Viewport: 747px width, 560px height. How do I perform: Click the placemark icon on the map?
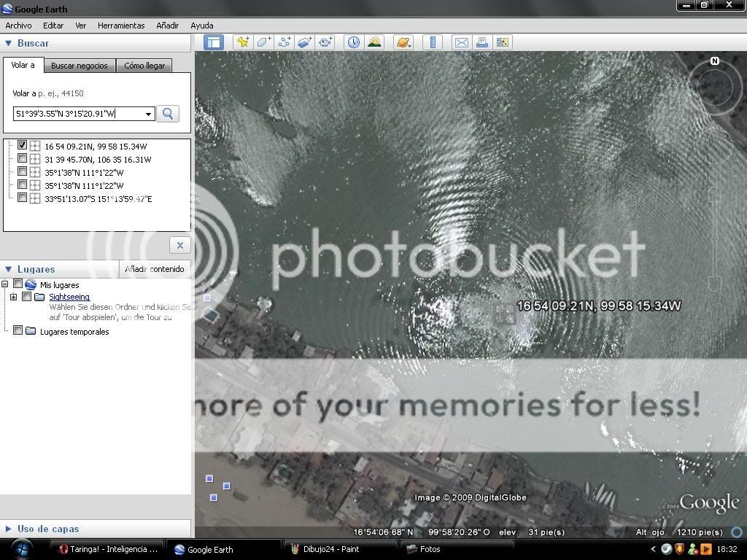pos(504,314)
